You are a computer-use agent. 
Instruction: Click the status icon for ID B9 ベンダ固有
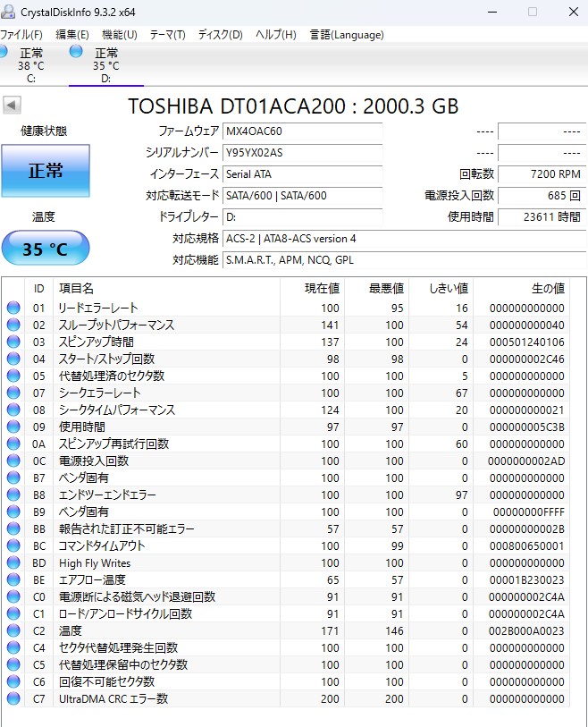pyautogui.click(x=13, y=511)
